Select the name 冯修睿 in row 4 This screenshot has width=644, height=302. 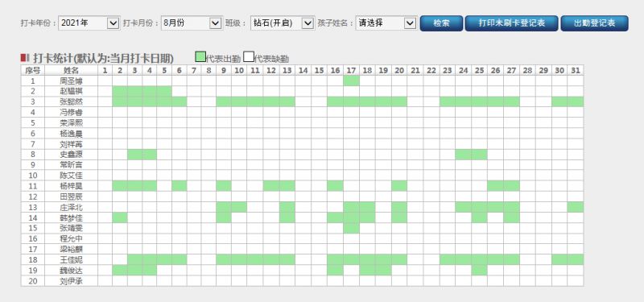tap(71, 112)
